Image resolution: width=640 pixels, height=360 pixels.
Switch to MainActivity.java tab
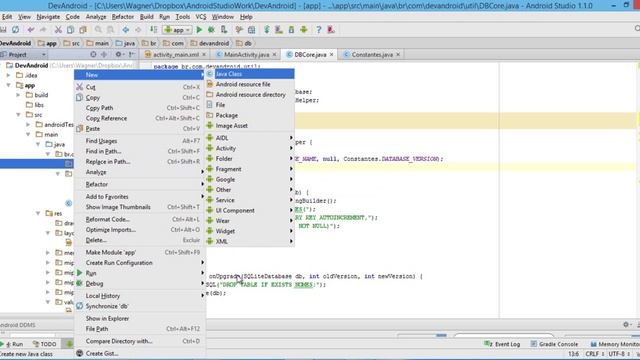[x=247, y=55]
